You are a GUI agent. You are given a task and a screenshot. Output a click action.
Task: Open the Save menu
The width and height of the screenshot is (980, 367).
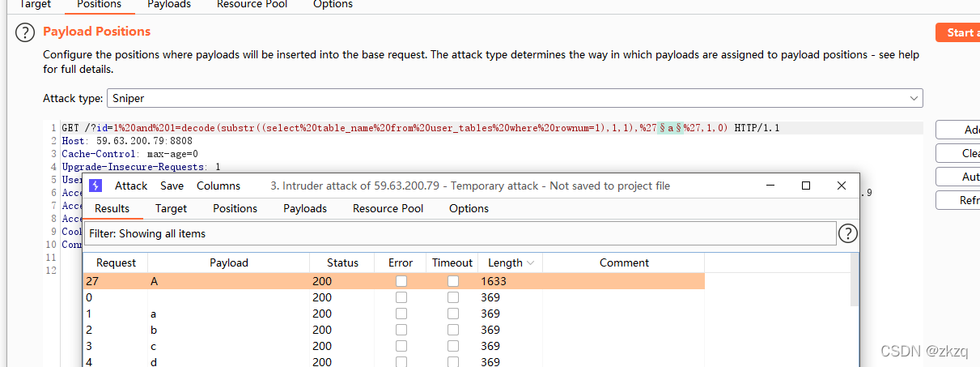172,186
